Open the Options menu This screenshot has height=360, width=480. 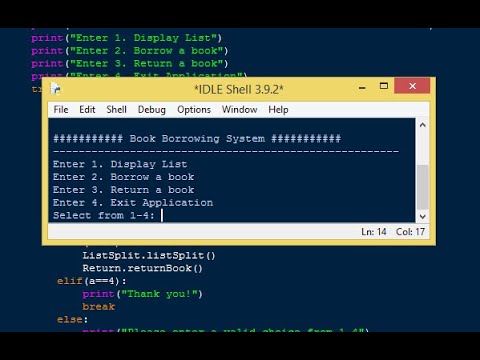click(194, 110)
